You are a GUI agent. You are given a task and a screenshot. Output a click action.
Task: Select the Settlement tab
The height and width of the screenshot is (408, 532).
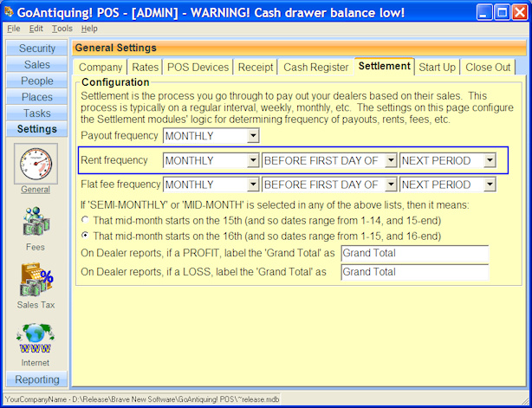pyautogui.click(x=385, y=66)
